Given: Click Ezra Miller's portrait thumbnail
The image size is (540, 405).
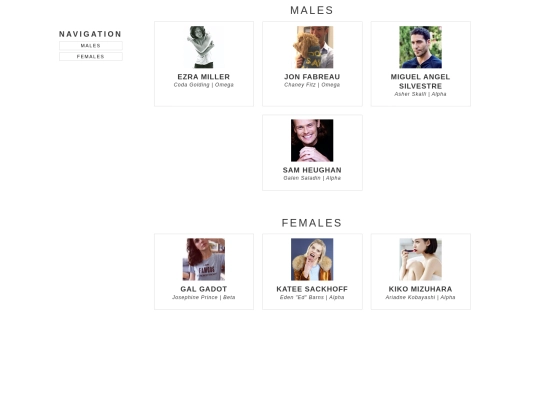Looking at the screenshot, I should pos(204,47).
